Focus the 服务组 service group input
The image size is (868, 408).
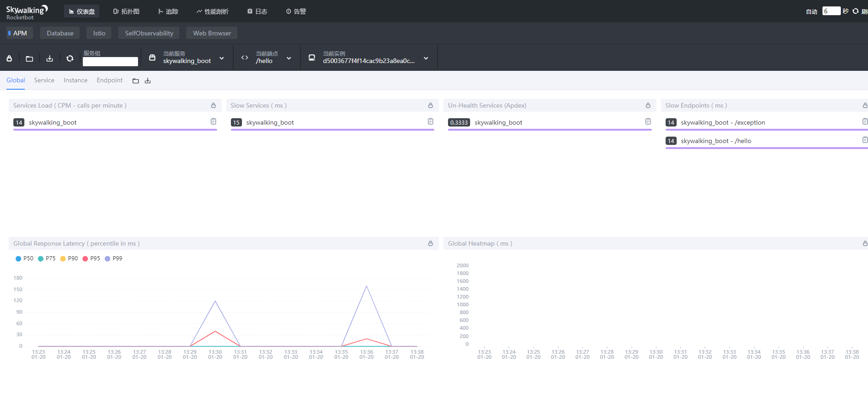(110, 62)
